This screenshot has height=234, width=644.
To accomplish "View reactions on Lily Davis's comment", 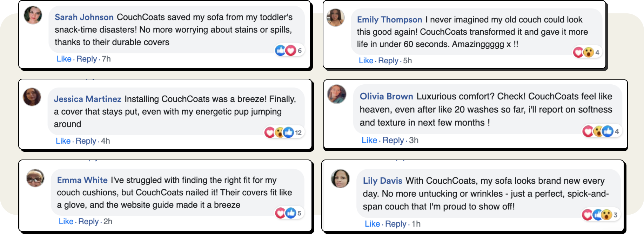I will pos(599,215).
